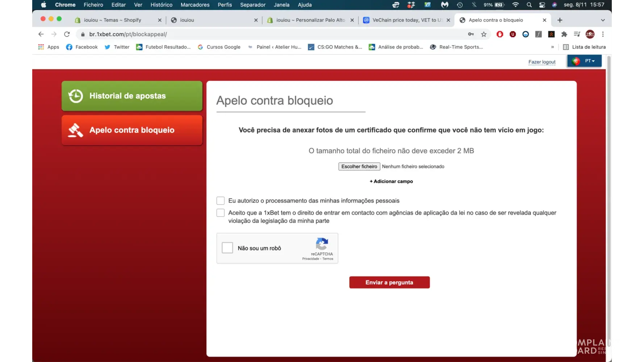Open the 'Real-Time Sports' bookmark

pos(456,47)
